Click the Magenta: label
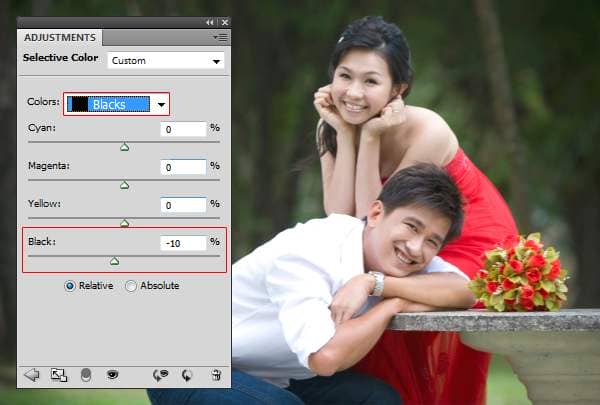Viewport: 600px width, 405px height. (49, 166)
